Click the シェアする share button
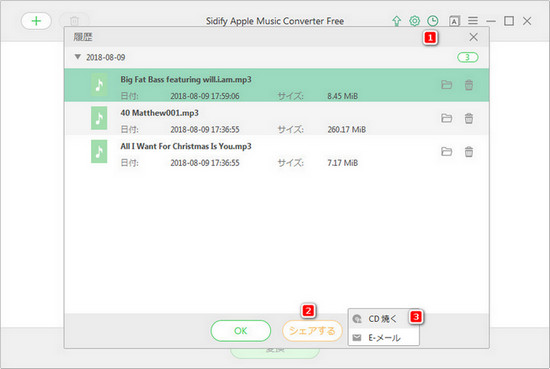 click(312, 330)
